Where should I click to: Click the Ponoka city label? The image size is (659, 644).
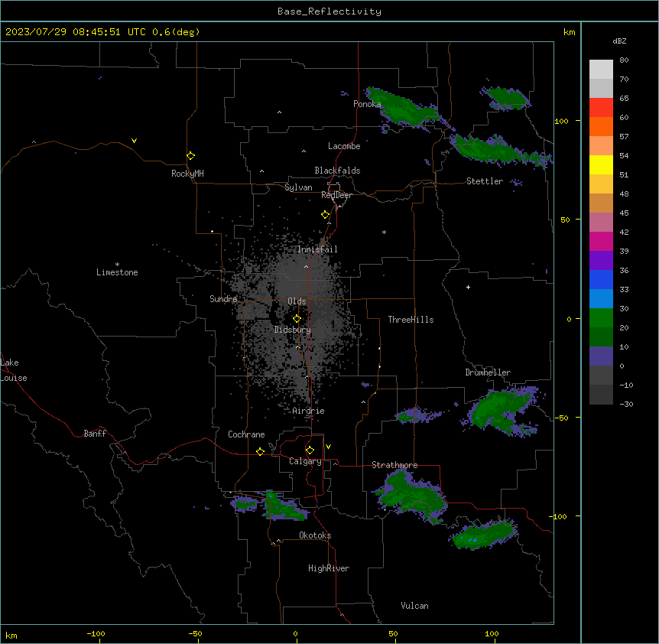[367, 104]
